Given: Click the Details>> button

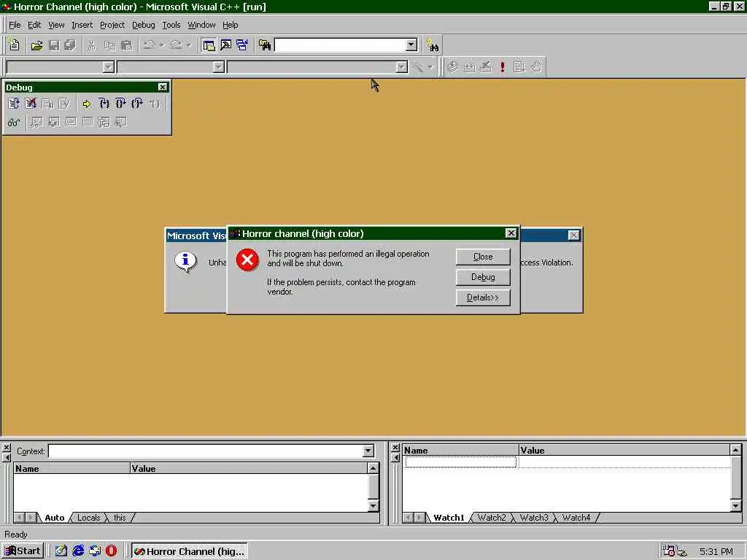Looking at the screenshot, I should point(483,297).
